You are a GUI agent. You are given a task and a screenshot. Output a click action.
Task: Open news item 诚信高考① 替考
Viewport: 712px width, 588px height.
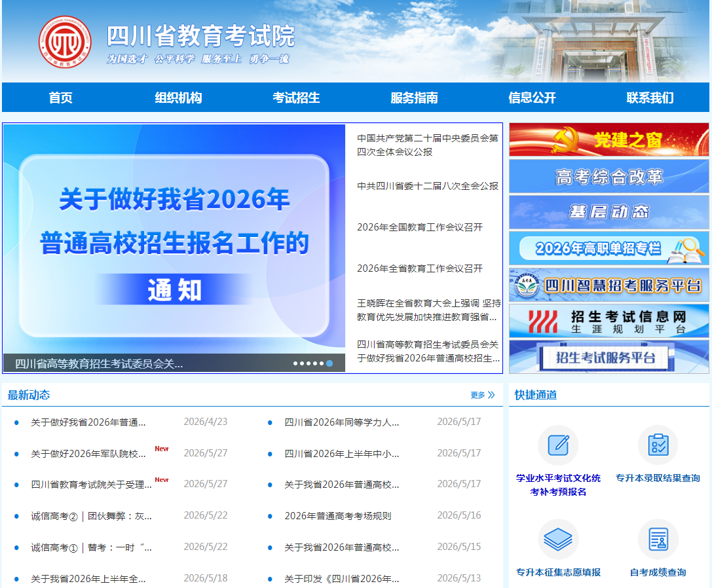(91, 547)
